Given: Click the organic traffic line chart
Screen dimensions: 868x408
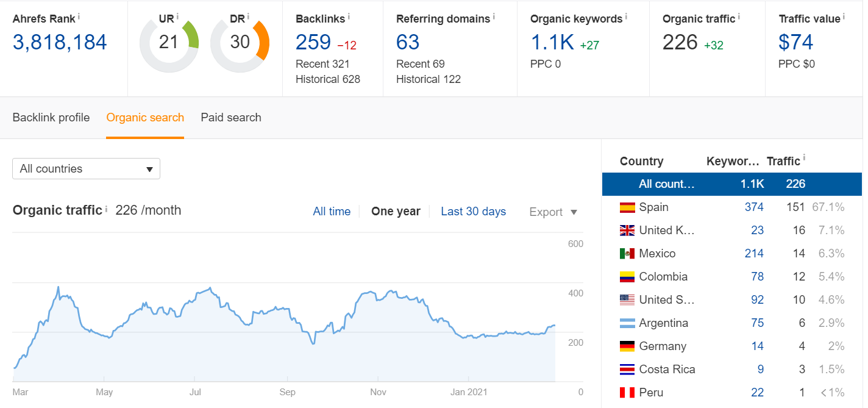Looking at the screenshot, I should tap(285, 332).
